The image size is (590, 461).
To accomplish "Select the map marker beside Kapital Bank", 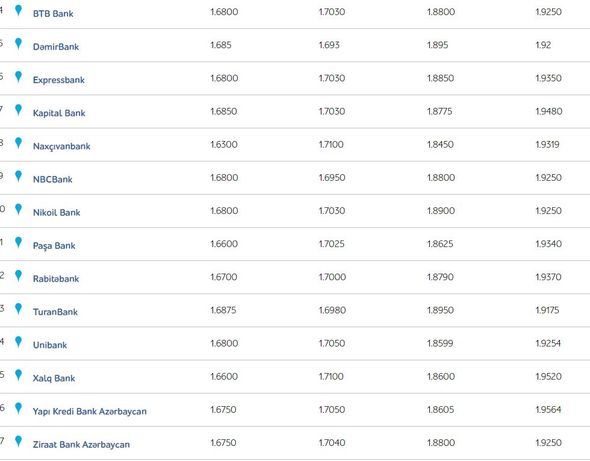I will click(18, 110).
